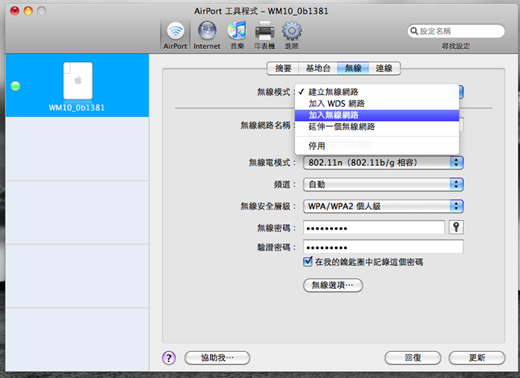Viewport: 520px width, 378px height.
Task: Choose highlighted 加入無線網路 menu option
Action: (377, 115)
